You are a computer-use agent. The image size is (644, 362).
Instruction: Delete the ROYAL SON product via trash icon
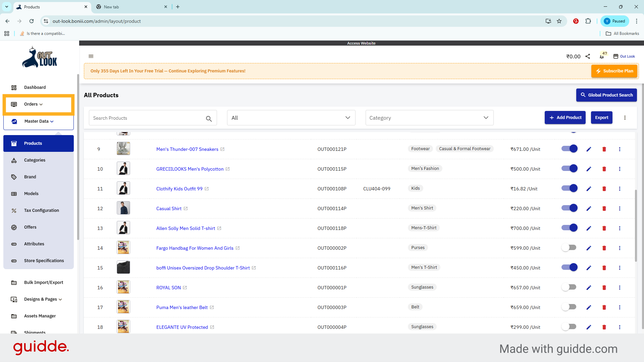604,288
